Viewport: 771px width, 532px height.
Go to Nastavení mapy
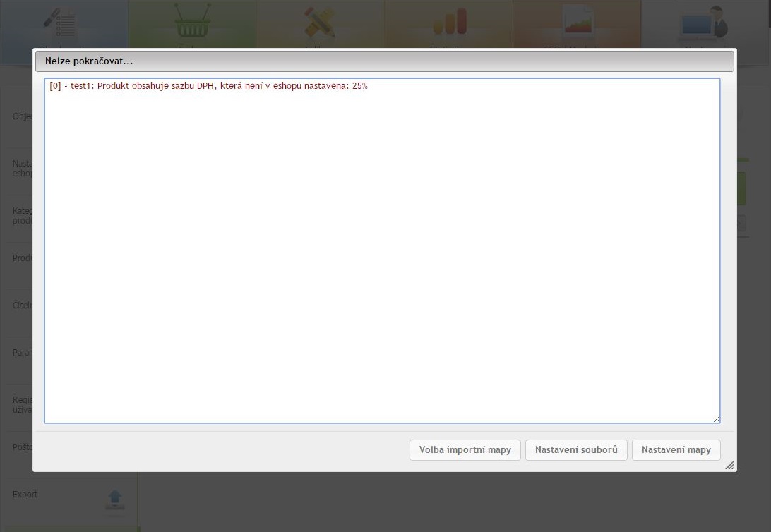pyautogui.click(x=676, y=450)
